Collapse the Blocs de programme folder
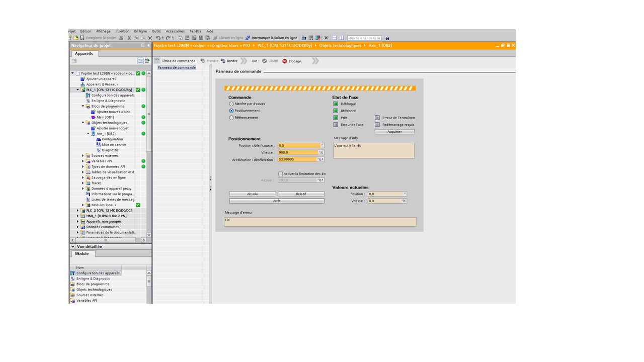 pos(83,107)
